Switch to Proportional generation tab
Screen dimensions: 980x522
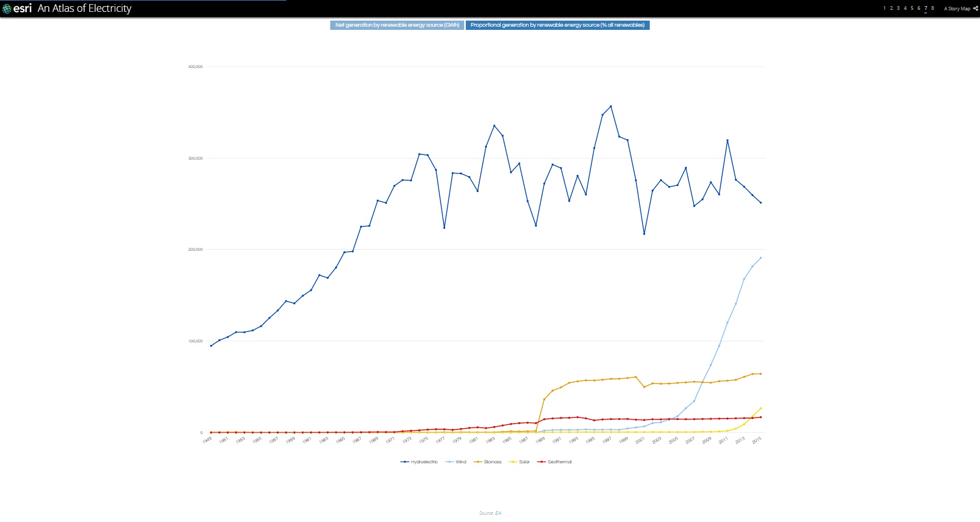pos(557,25)
